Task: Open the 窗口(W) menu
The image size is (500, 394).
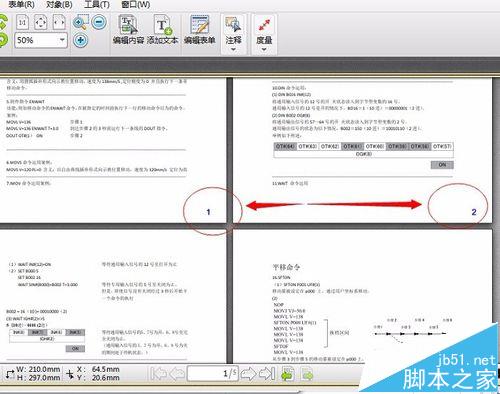Action: pos(135,4)
